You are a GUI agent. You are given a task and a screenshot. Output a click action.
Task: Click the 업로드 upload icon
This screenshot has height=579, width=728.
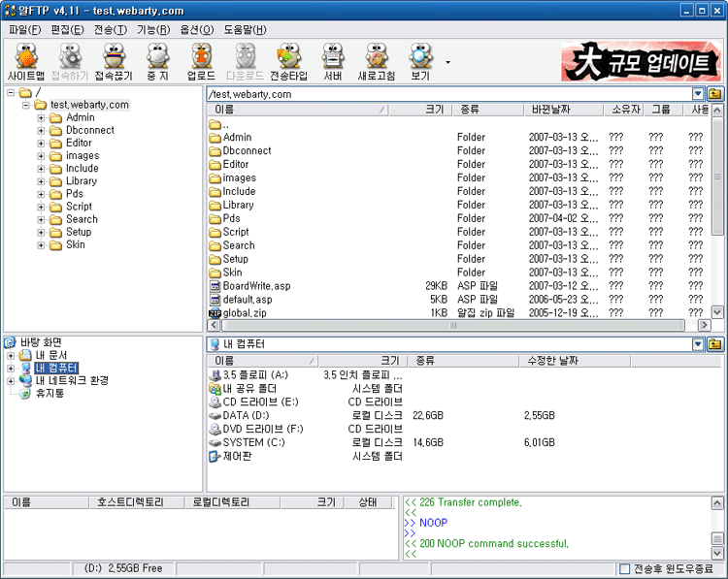point(201,61)
